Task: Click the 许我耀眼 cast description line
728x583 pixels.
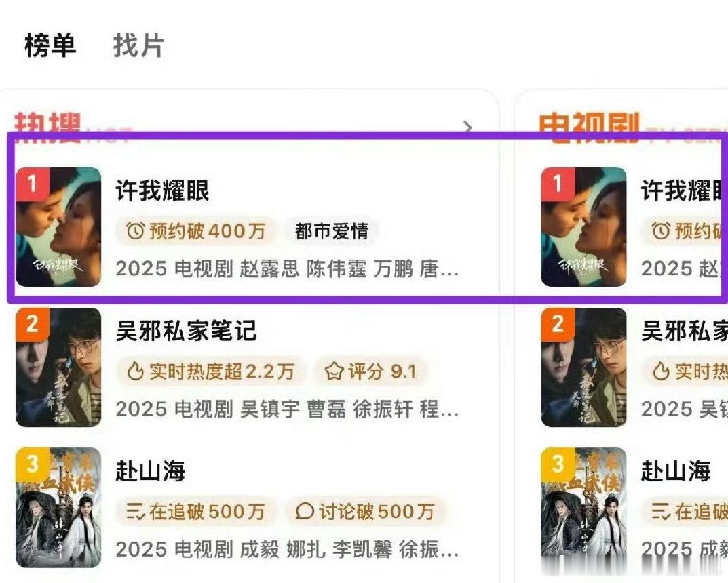Action: pos(287,268)
